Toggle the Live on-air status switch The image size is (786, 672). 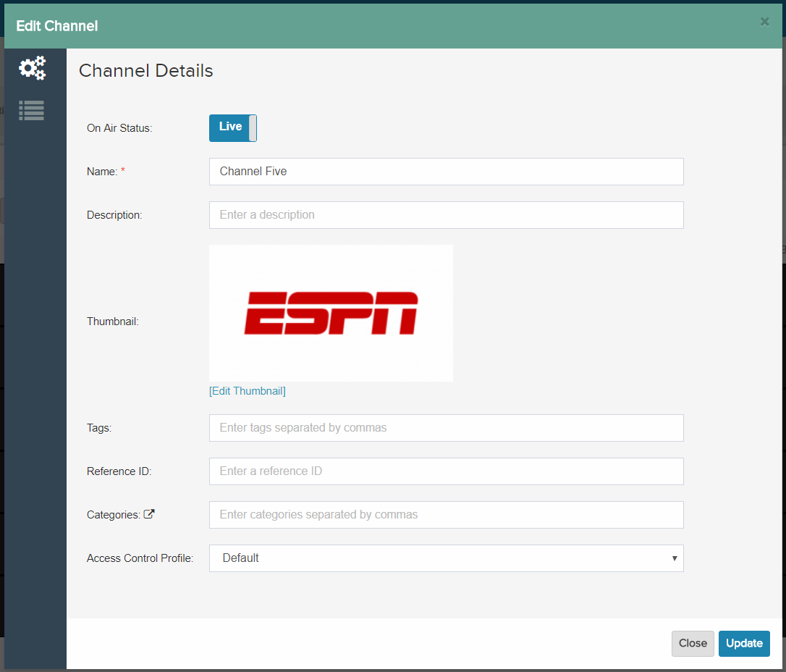click(x=232, y=127)
